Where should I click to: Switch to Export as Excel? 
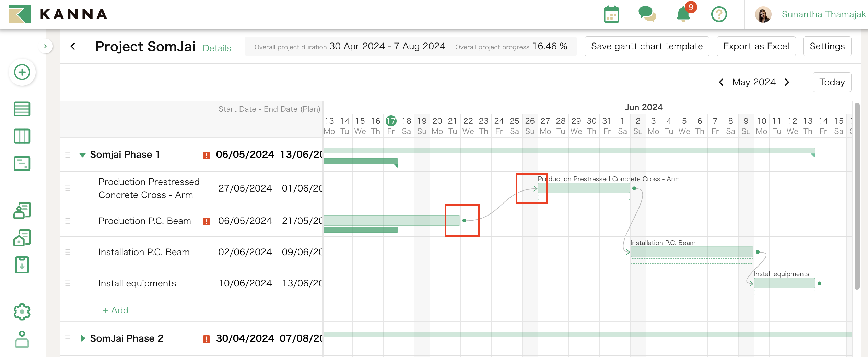756,46
